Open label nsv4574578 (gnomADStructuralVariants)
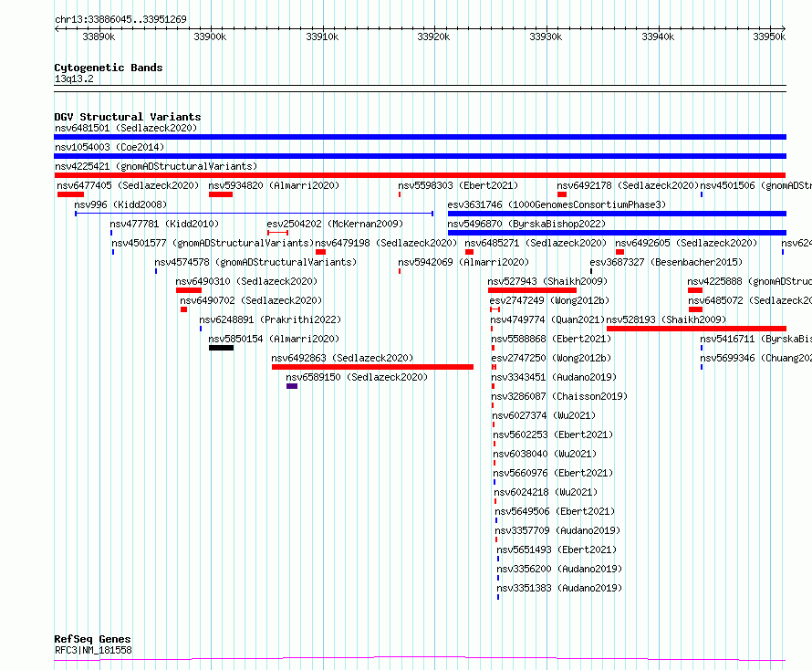Screen dimensions: 812x670 [x=255, y=262]
